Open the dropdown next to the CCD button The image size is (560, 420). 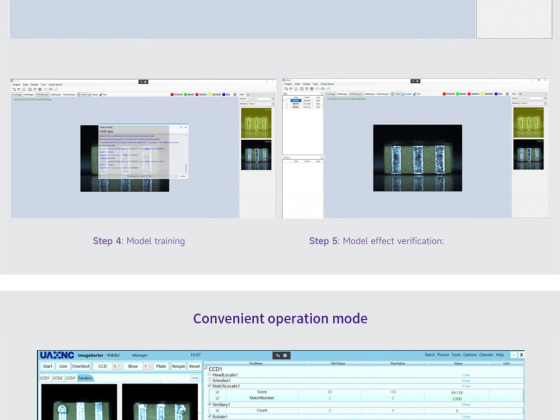(117, 366)
